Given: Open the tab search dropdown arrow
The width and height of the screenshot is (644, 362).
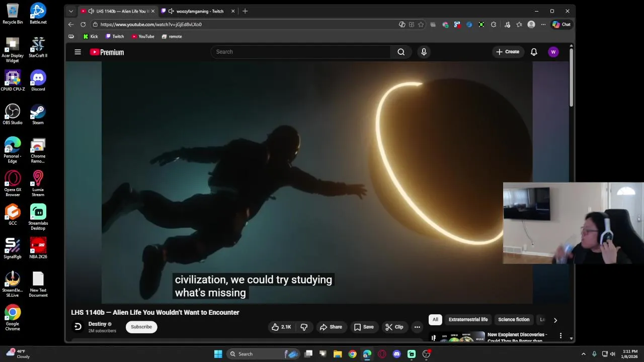Looking at the screenshot, I should click(71, 11).
